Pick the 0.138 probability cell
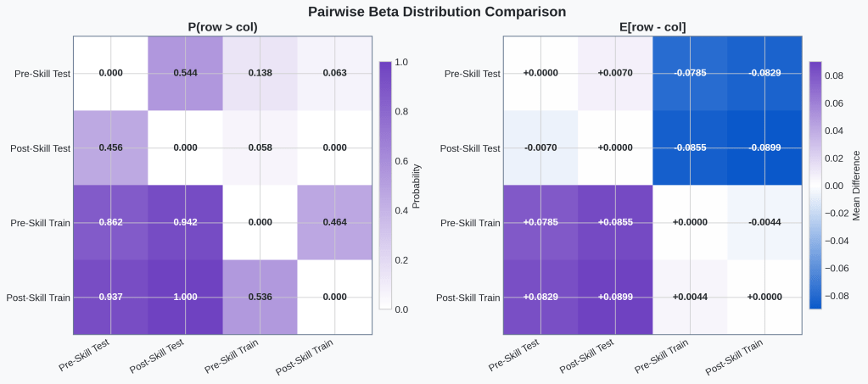Screen dimensions: 868x384 [x=260, y=73]
